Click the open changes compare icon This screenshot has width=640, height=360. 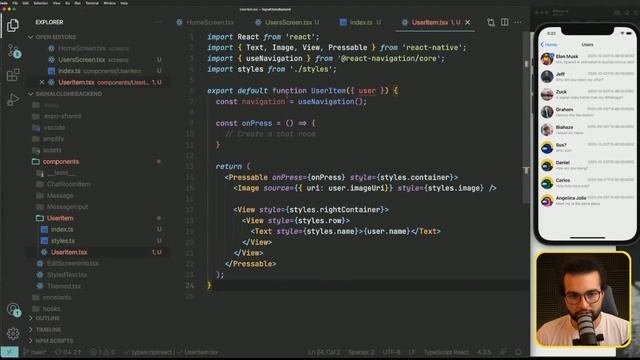tap(491, 22)
